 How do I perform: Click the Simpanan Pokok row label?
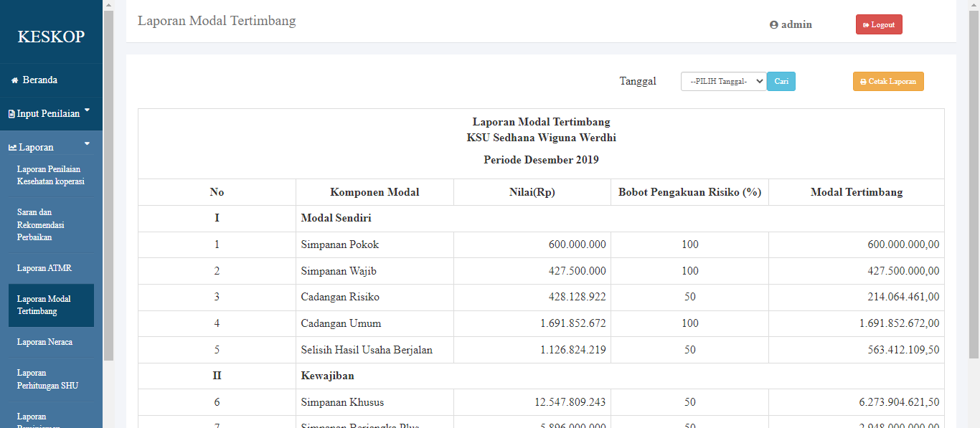[x=340, y=244]
